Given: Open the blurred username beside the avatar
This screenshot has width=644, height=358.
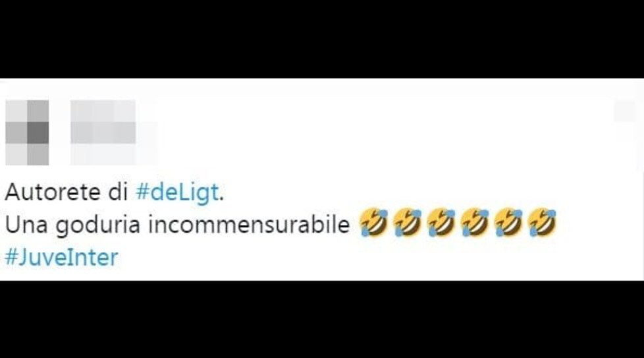Looking at the screenshot, I should (x=103, y=122).
